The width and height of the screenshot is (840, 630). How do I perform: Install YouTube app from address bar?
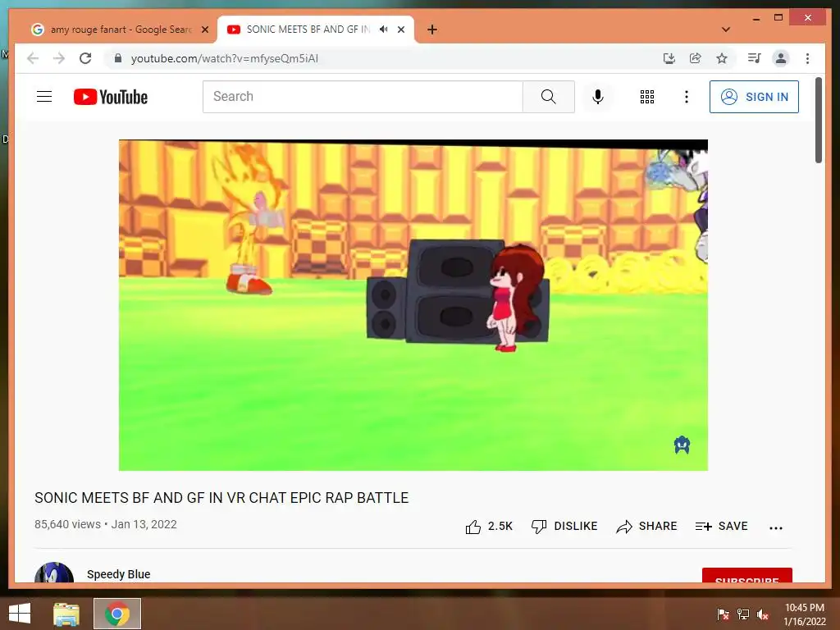click(x=669, y=58)
